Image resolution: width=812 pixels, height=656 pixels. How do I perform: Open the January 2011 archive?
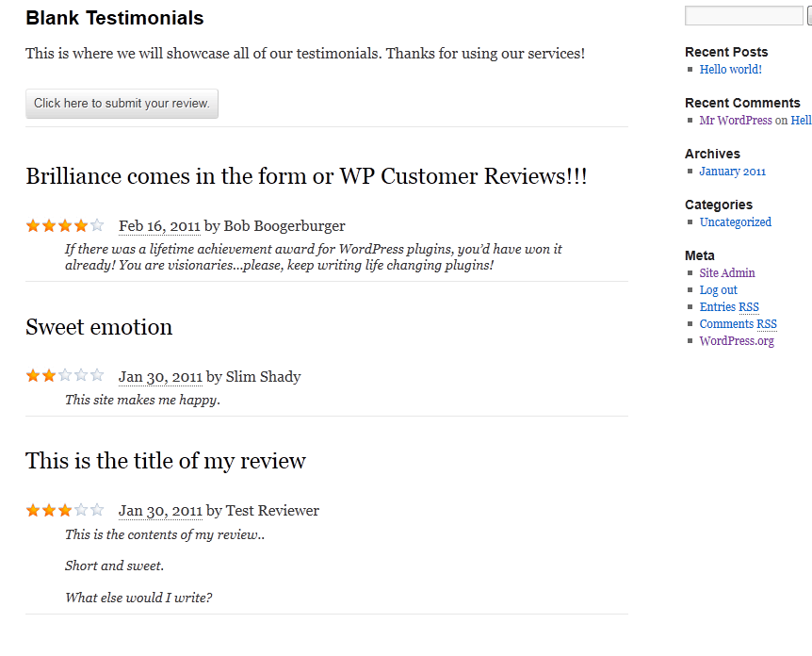click(x=732, y=172)
